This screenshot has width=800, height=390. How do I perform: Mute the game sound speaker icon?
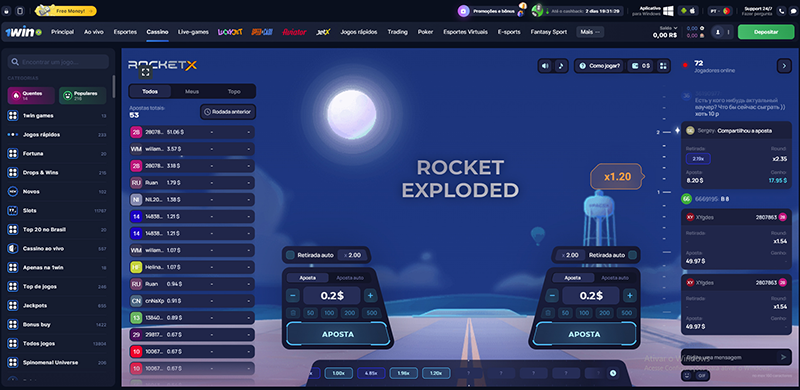point(545,66)
